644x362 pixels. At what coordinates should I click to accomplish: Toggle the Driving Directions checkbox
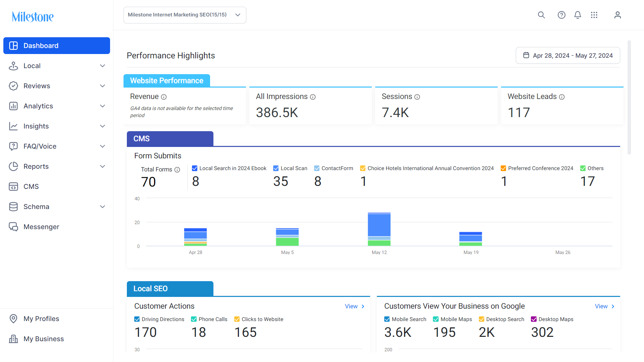tap(137, 319)
